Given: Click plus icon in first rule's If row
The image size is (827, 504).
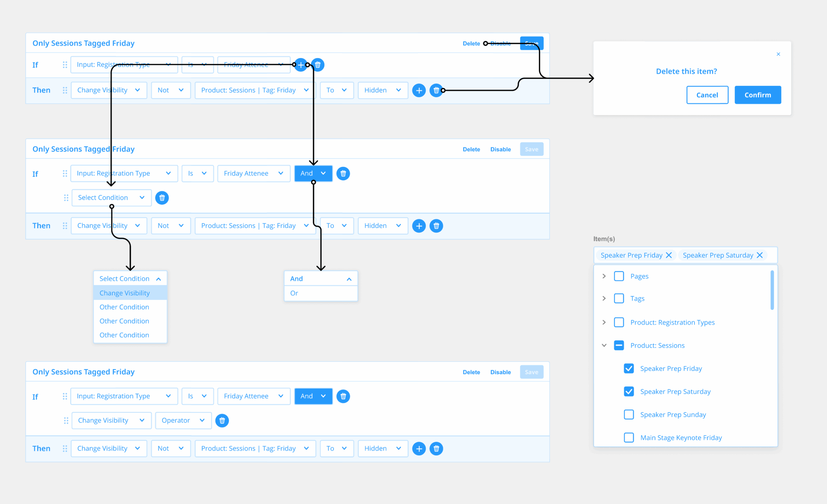Looking at the screenshot, I should point(301,65).
